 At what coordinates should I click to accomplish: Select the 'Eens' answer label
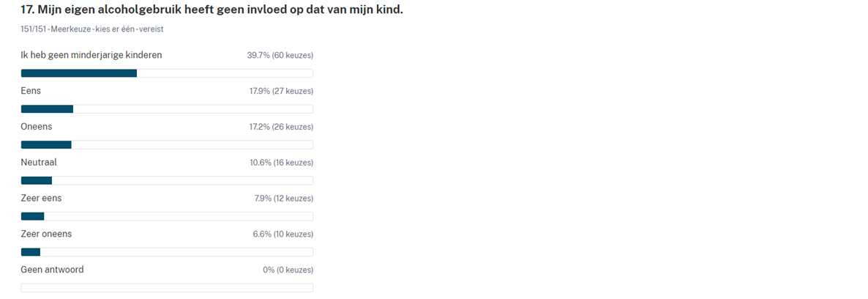[x=31, y=91]
